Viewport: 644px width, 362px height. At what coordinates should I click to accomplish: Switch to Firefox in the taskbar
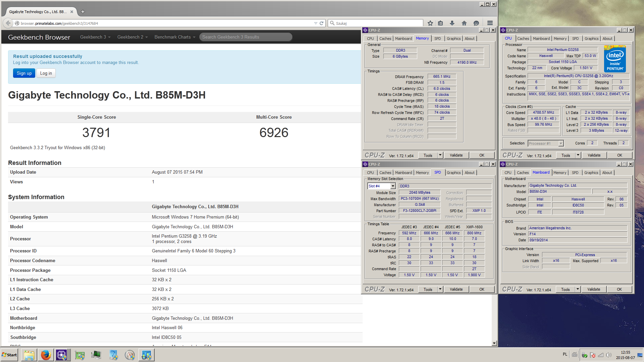tap(46, 355)
